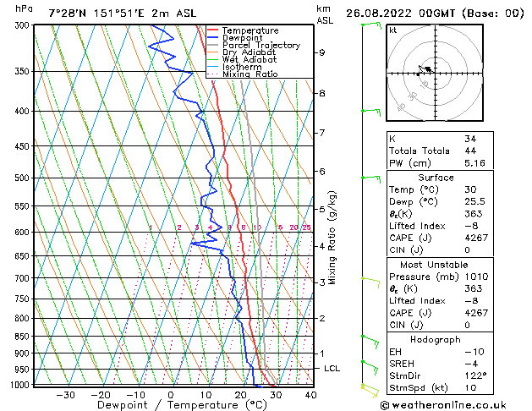The image size is (532, 411).
Task: Click the Dewpoint / Temperature (°C) axis title
Action: [182, 405]
